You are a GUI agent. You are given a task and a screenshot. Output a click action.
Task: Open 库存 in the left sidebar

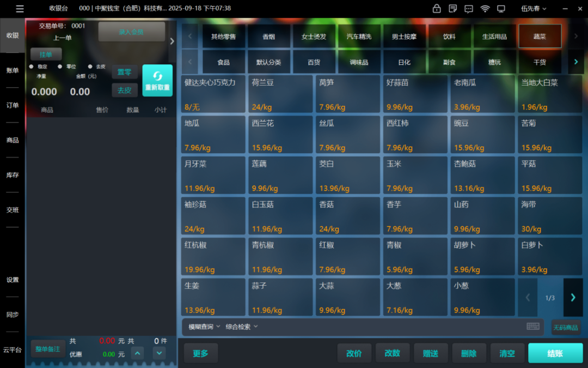[x=13, y=175]
